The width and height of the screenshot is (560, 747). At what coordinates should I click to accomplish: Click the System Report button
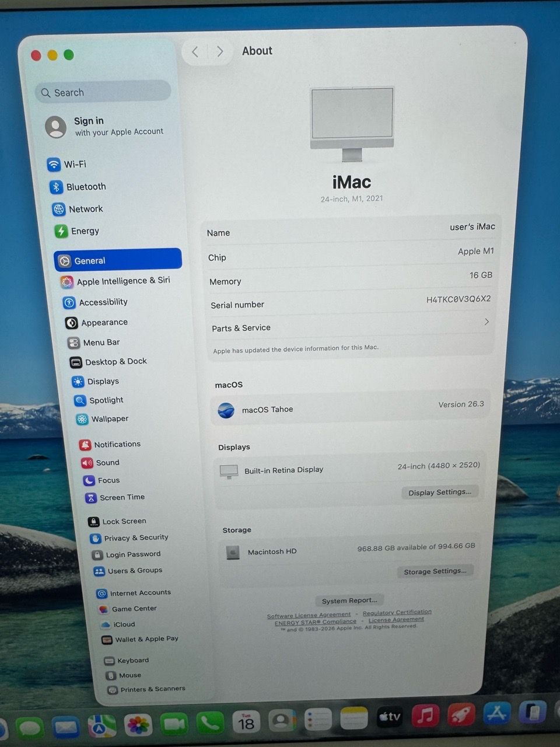(349, 601)
